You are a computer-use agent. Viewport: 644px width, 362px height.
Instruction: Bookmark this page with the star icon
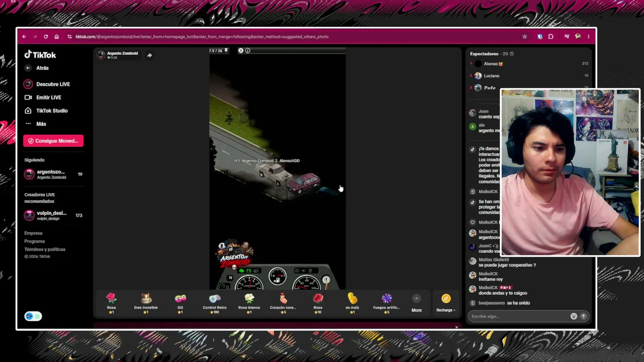(525, 37)
